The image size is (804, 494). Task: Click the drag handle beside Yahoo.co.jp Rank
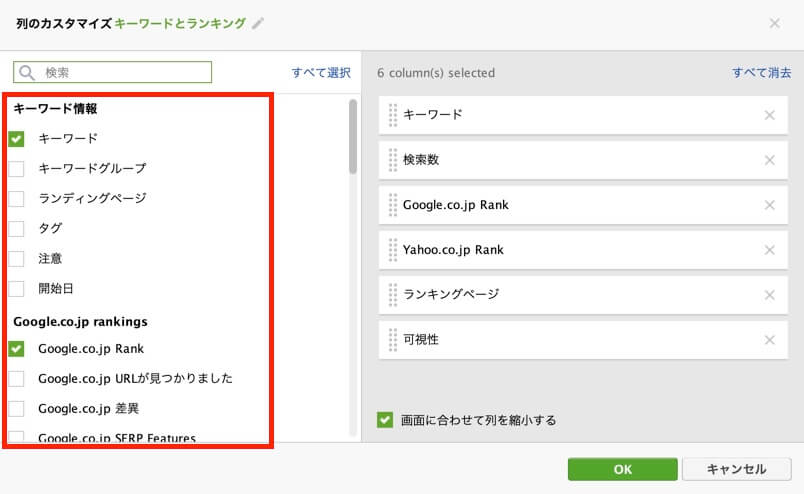(393, 250)
